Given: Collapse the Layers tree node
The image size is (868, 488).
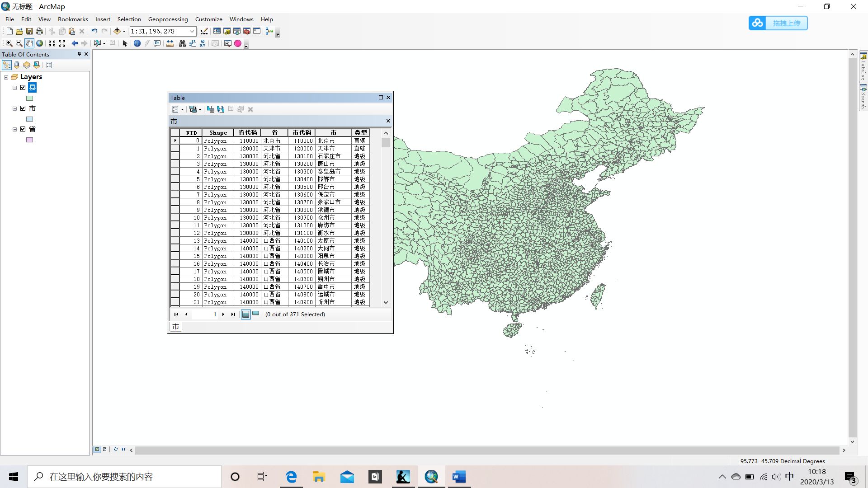Looking at the screenshot, I should [6, 77].
